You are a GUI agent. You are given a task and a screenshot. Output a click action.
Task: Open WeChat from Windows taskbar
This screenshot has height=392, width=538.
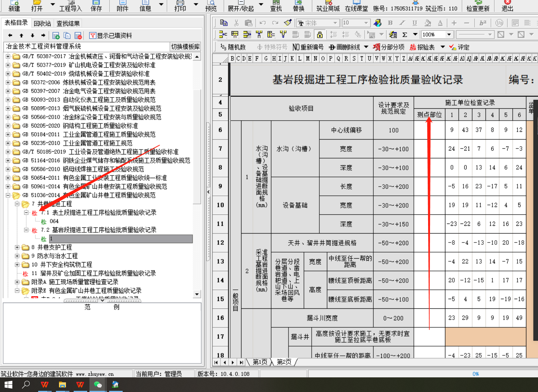pos(98,384)
